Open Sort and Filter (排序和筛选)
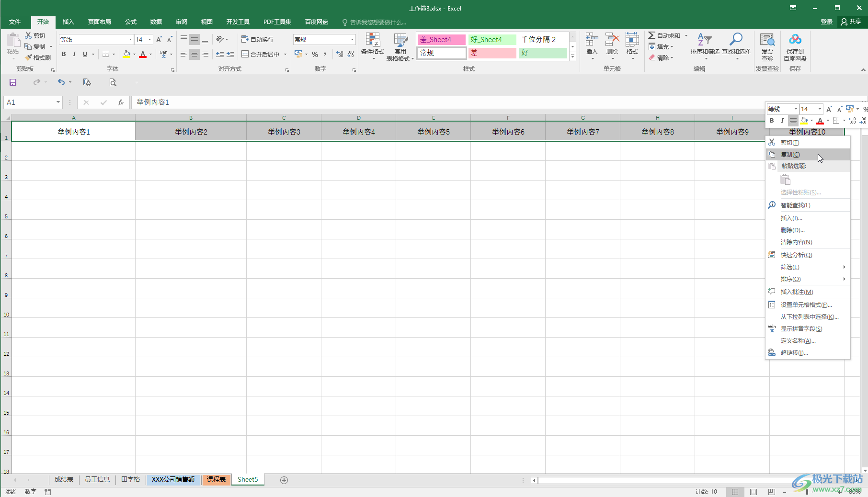The image size is (868, 497). click(705, 46)
